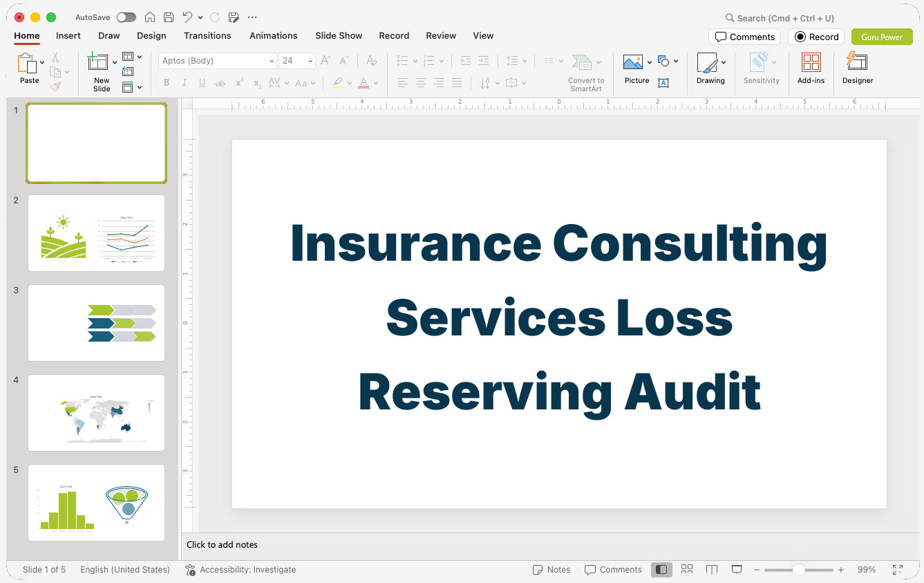Image resolution: width=924 pixels, height=583 pixels.
Task: Switch to the Transitions tab
Action: pos(207,35)
